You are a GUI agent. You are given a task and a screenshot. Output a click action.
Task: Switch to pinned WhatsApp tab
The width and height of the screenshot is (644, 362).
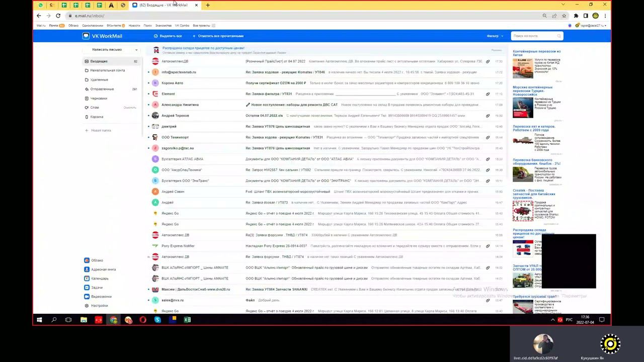click(41, 5)
